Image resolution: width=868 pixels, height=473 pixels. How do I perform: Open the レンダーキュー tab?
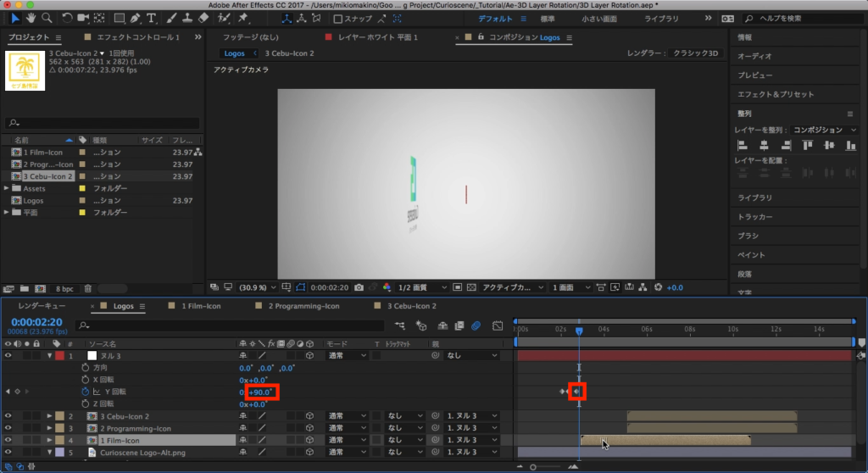coord(42,306)
